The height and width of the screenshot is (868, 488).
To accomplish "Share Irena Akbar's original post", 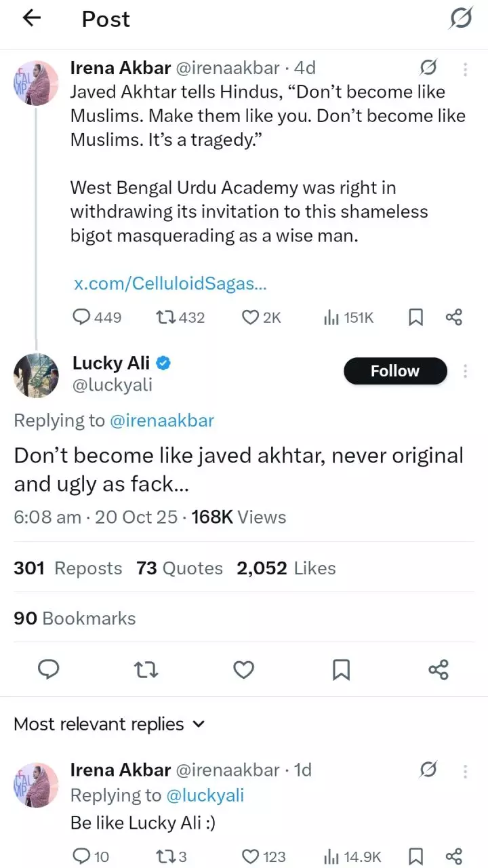I will (454, 317).
